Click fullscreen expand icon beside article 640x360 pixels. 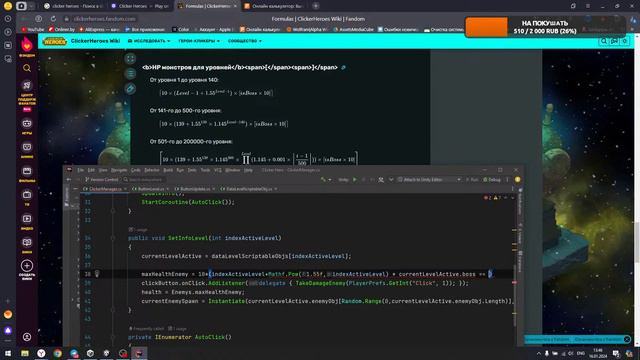pos(130,59)
